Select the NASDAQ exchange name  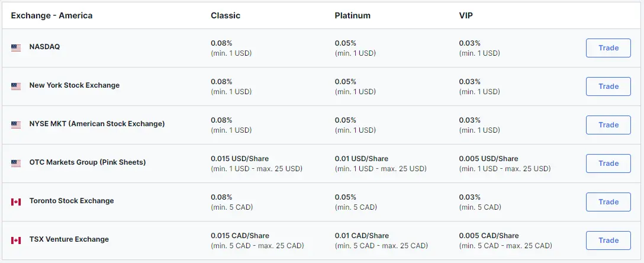[44, 47]
